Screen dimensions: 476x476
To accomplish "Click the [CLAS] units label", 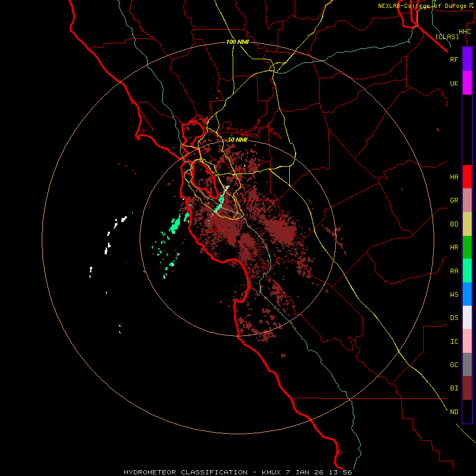I will click(x=447, y=36).
